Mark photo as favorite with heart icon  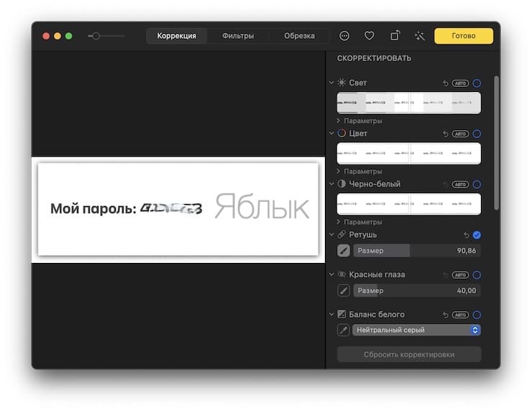[369, 36]
